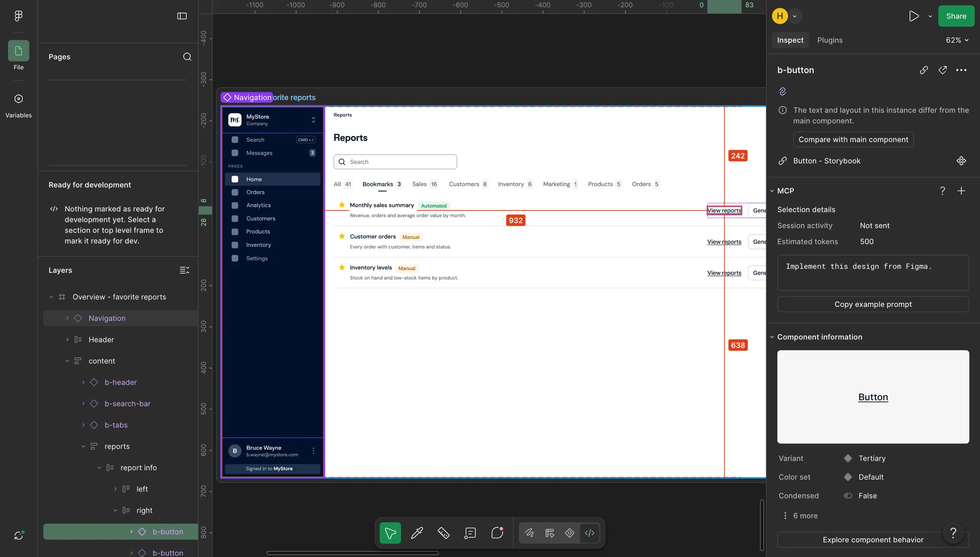Add MCP entry with plus icon
Screen dimensions: 980x557
[x=961, y=191]
